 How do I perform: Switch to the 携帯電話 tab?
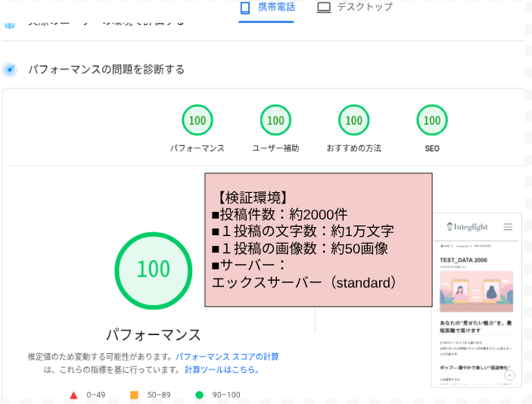[x=267, y=8]
